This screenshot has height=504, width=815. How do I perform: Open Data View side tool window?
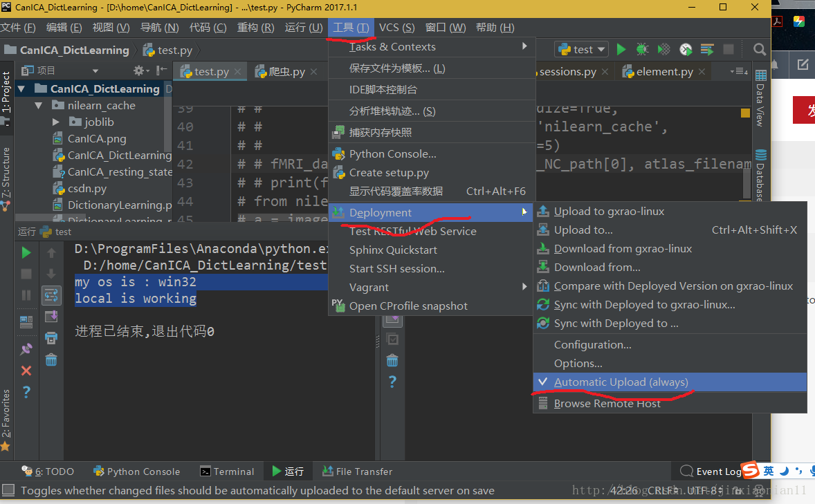(x=760, y=99)
